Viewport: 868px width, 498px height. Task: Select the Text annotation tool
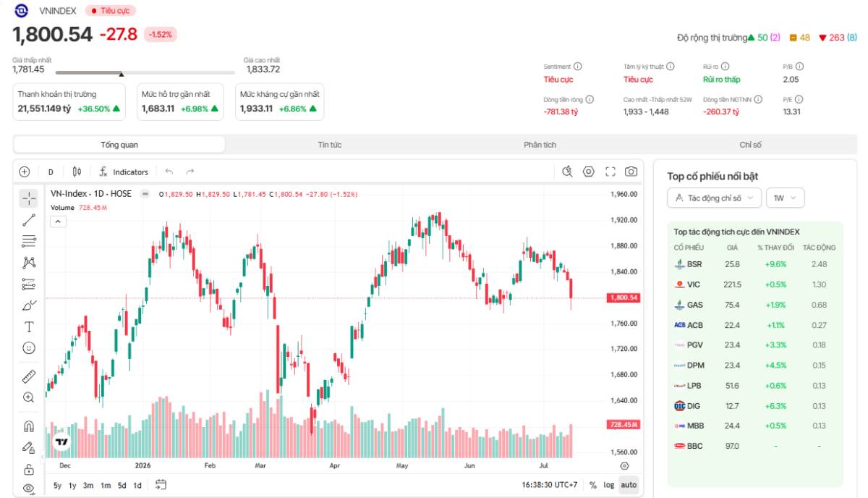[29, 326]
